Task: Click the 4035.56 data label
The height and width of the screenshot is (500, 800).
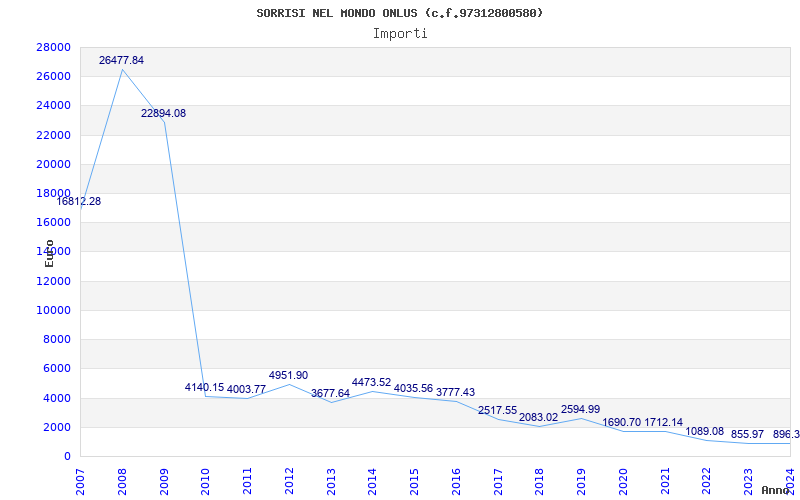Action: tap(413, 388)
